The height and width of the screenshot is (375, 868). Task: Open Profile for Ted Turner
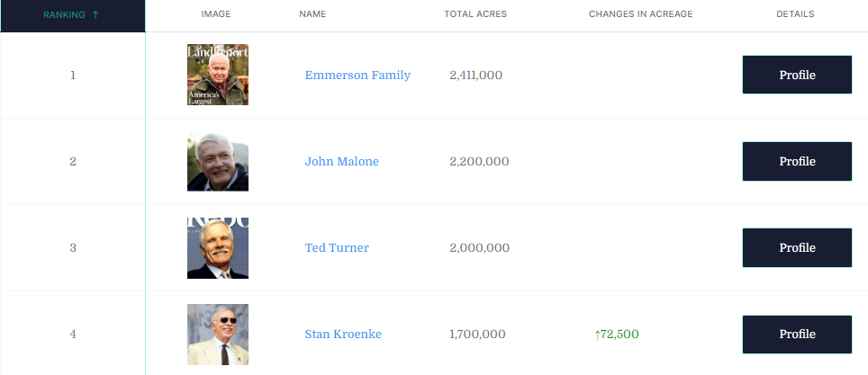click(x=797, y=248)
